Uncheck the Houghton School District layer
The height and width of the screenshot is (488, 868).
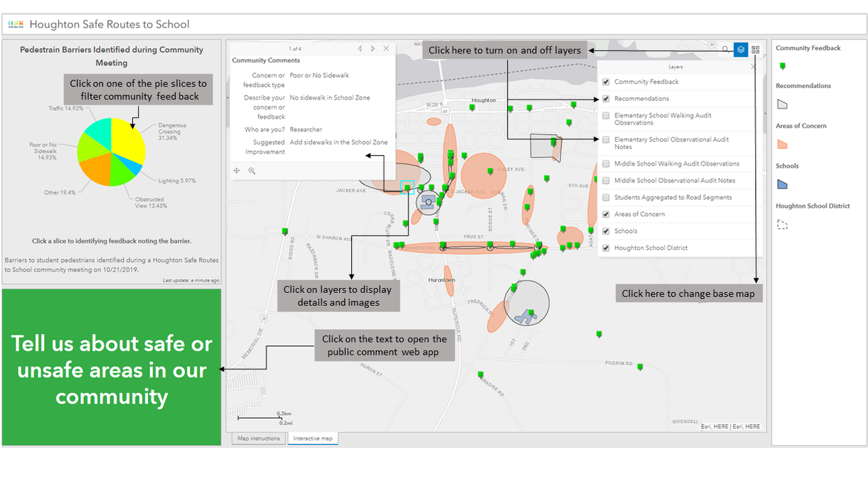coord(606,248)
